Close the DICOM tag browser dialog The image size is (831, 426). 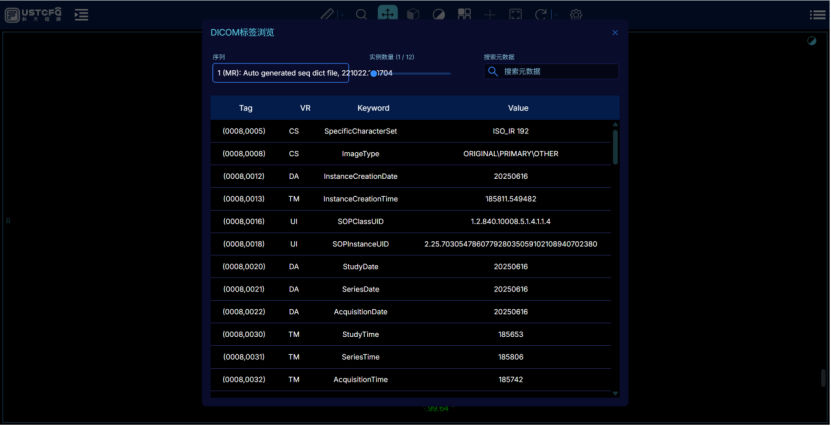pos(615,33)
